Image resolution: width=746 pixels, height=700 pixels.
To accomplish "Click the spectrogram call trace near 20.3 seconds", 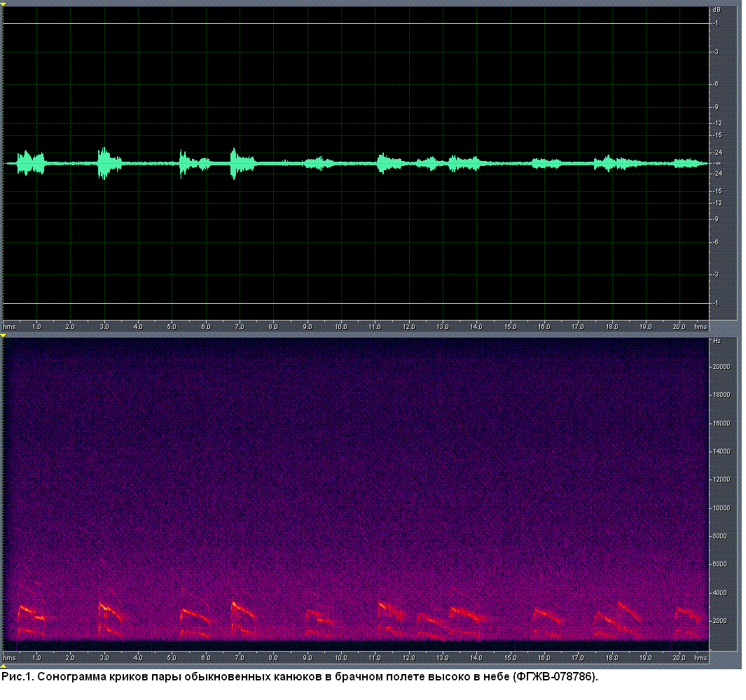I will 688,622.
